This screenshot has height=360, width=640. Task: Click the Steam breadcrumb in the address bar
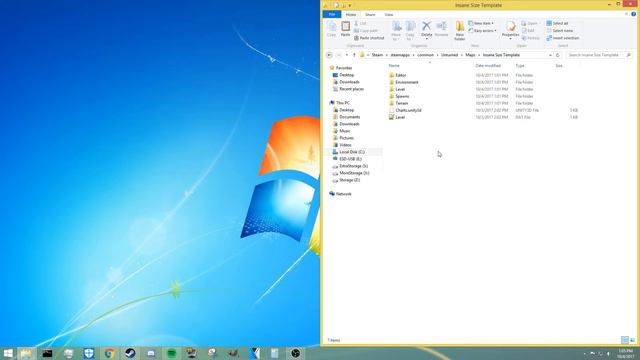coord(377,55)
